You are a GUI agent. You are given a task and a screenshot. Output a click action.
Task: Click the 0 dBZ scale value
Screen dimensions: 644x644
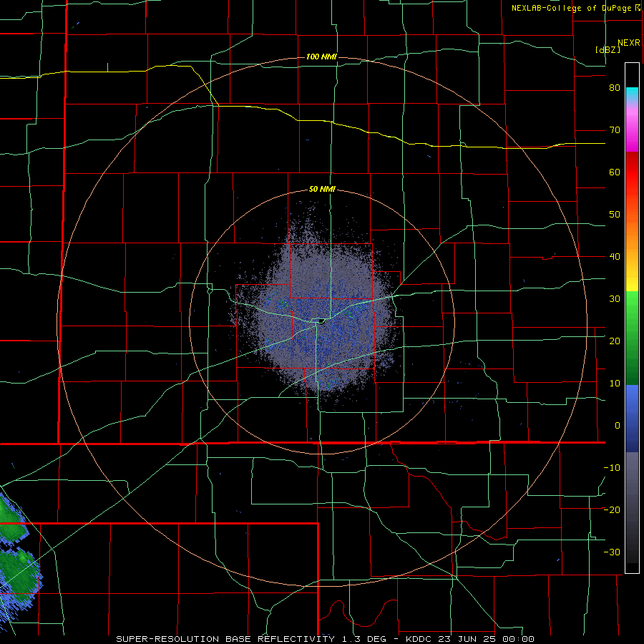(x=618, y=426)
